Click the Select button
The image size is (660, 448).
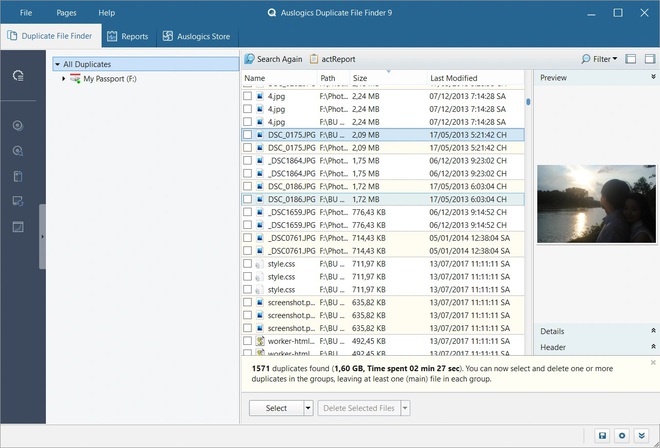click(x=276, y=408)
